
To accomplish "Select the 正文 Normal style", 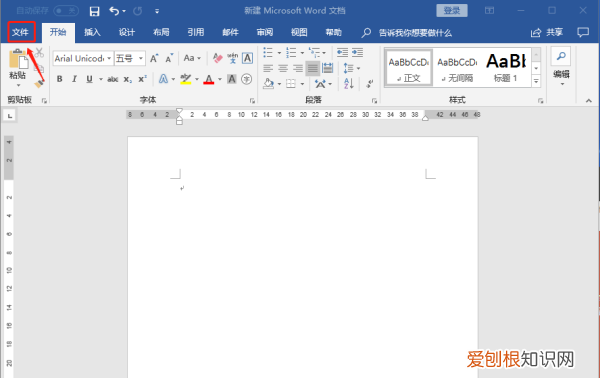I will point(409,68).
